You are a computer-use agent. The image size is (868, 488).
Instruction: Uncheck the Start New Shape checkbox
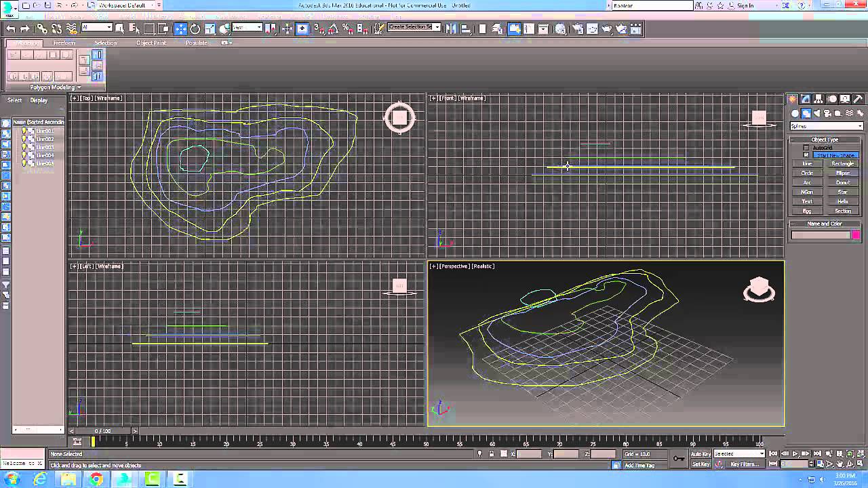click(x=806, y=155)
